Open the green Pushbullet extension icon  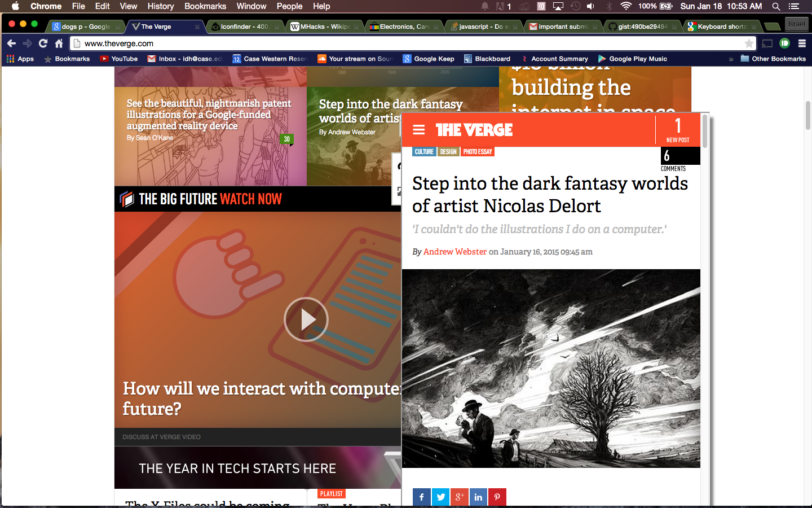(784, 43)
